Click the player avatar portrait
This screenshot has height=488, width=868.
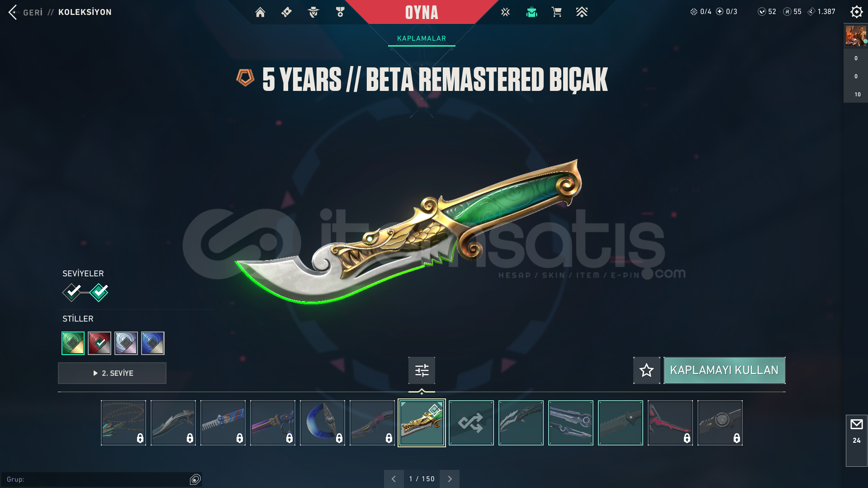coord(855,36)
